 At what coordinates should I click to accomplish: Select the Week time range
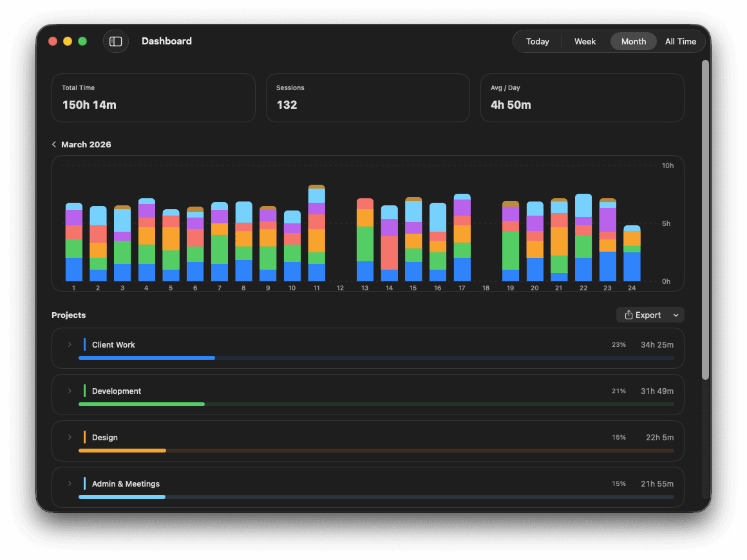[x=585, y=41]
